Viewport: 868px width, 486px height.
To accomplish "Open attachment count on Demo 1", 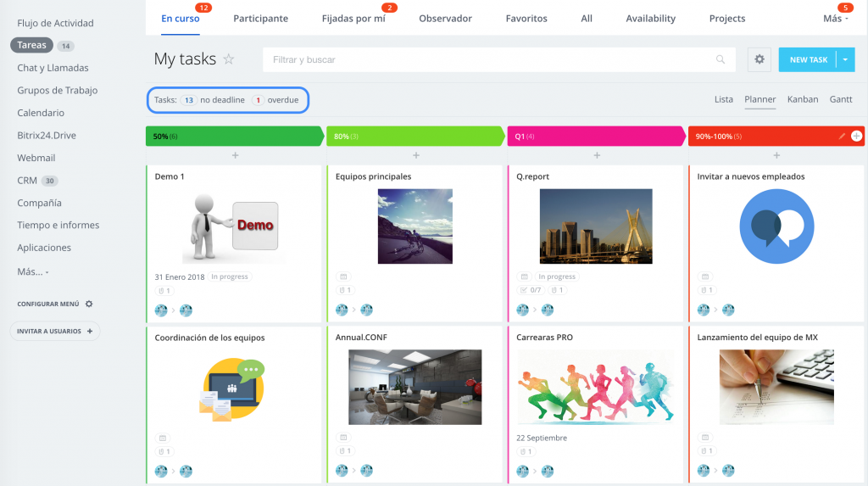I will click(x=164, y=290).
